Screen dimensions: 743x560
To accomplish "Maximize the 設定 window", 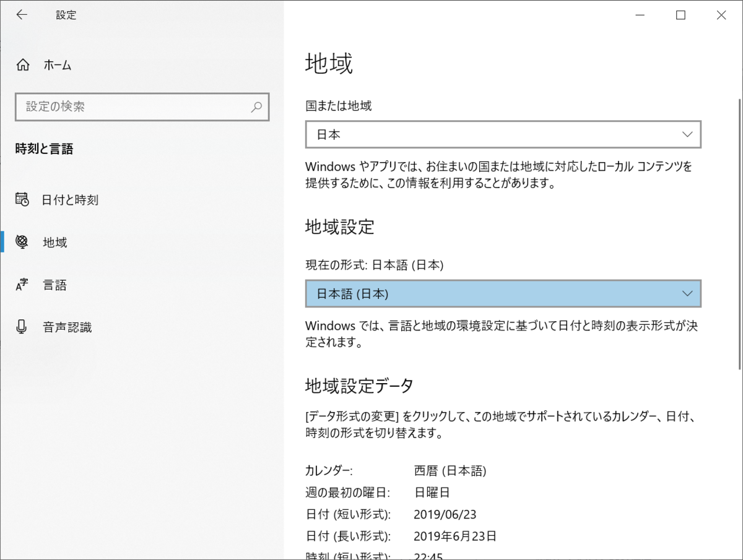I will 680,15.
